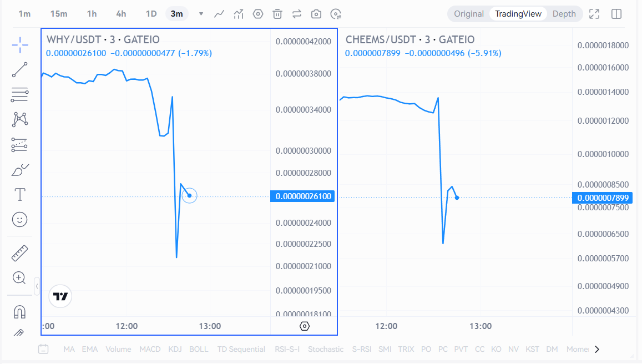Open the time interval dropdown arrow
The width and height of the screenshot is (642, 364).
[x=201, y=14]
